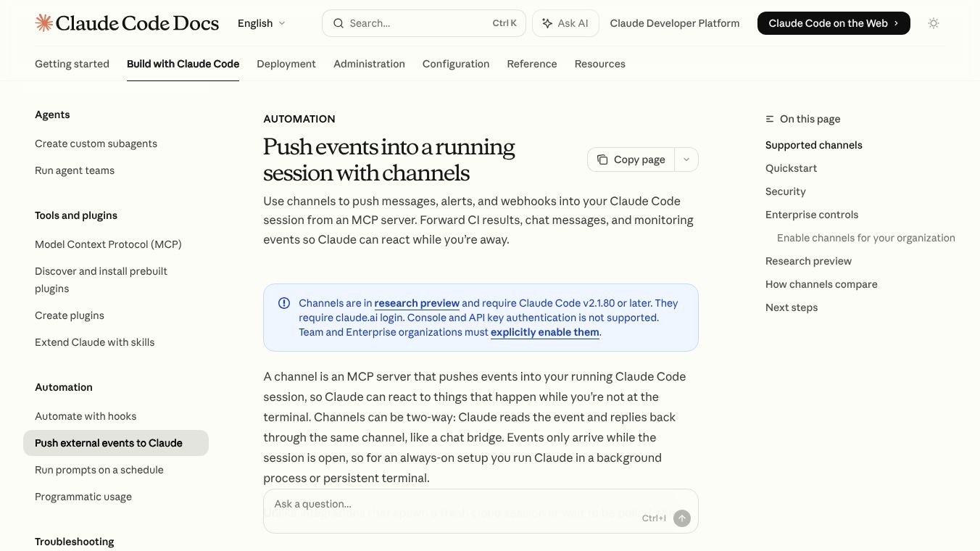
Task: Open Discover and install prebuilt plugins
Action: [101, 280]
